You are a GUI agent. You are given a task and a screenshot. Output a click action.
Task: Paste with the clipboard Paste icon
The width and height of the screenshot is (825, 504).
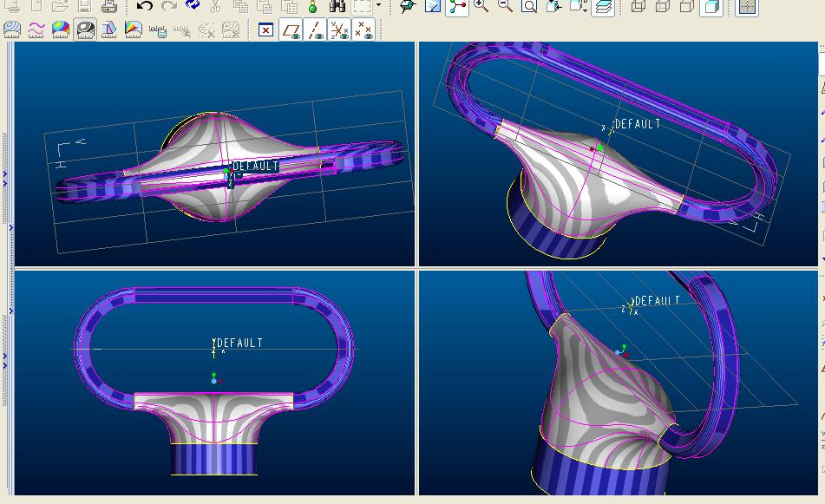point(265,6)
